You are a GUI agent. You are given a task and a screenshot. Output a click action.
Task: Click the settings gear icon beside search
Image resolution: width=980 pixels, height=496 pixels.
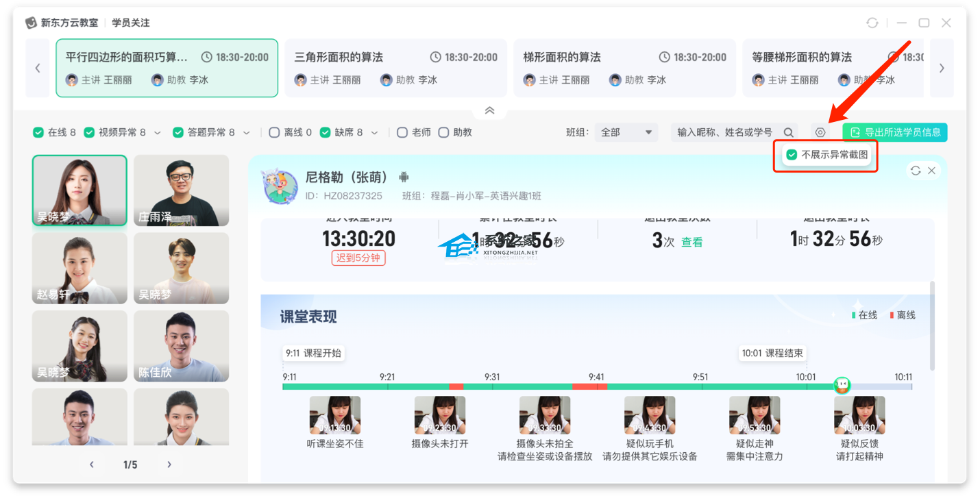point(820,132)
